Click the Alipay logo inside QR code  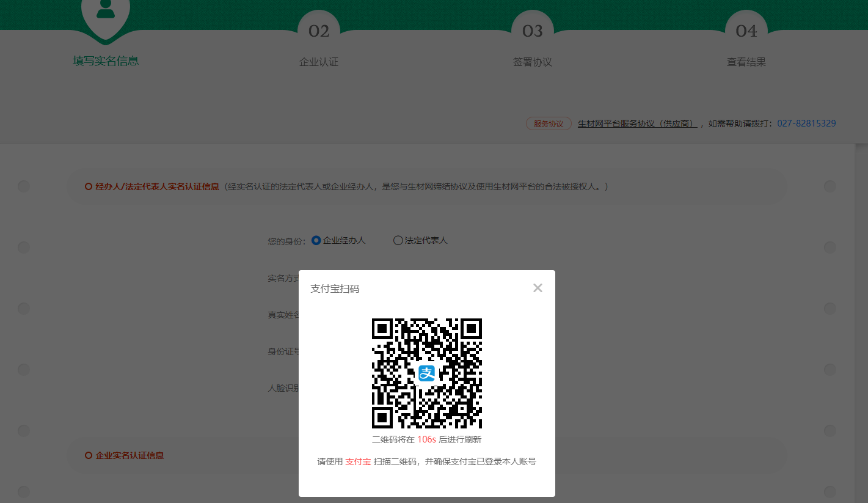tap(427, 373)
